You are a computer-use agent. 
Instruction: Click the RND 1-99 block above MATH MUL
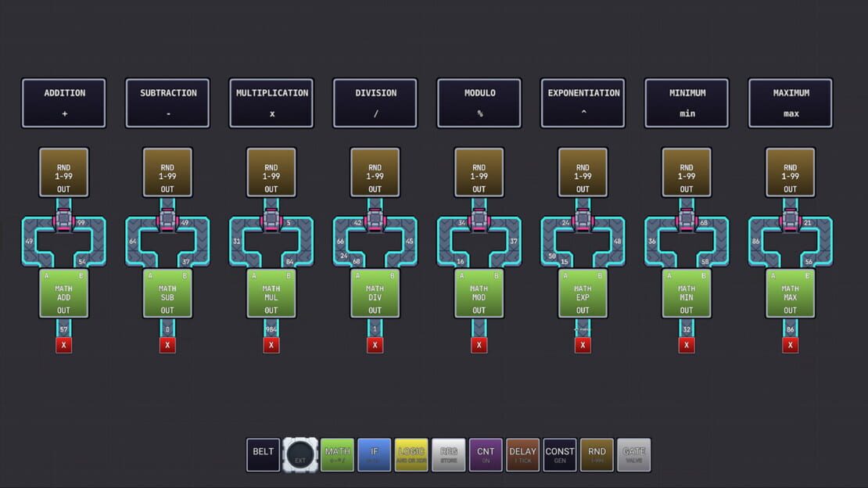(x=271, y=172)
